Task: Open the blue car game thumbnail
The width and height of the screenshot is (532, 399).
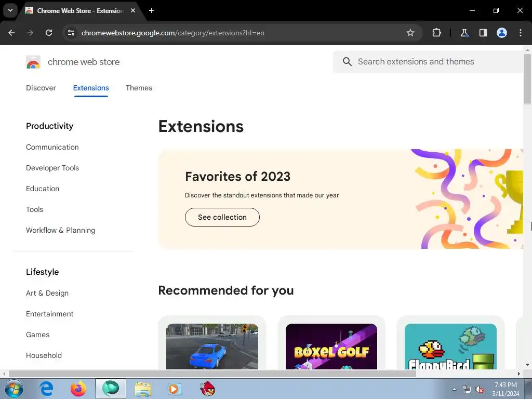Action: pos(212,347)
